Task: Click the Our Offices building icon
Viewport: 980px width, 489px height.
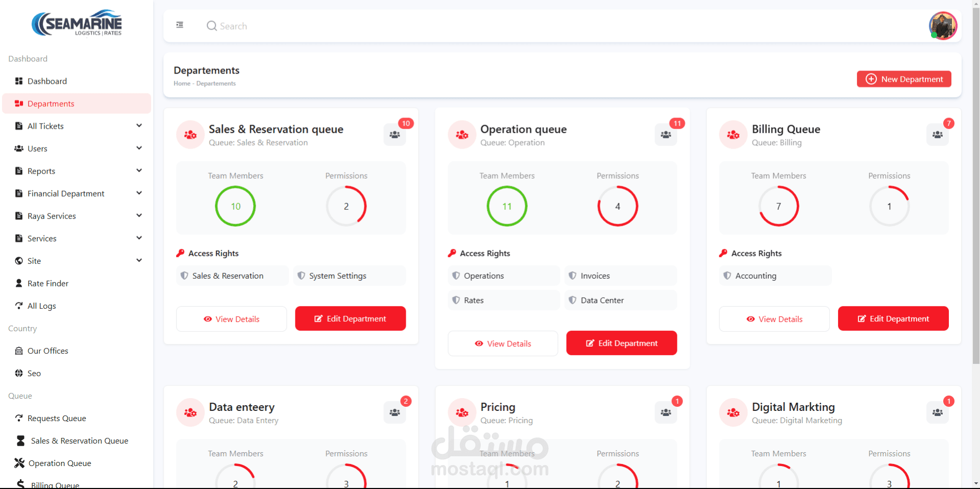Action: tap(19, 351)
